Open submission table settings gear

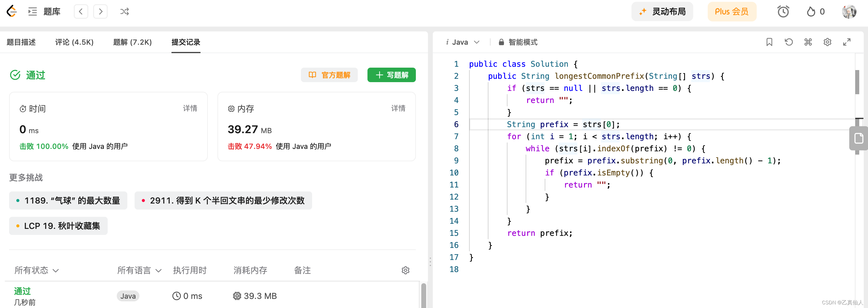coord(406,270)
